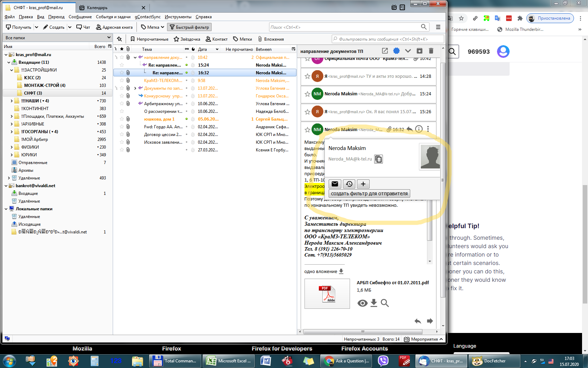Open the Правка menu
Image resolution: width=588 pixels, height=368 pixels.
26,17
